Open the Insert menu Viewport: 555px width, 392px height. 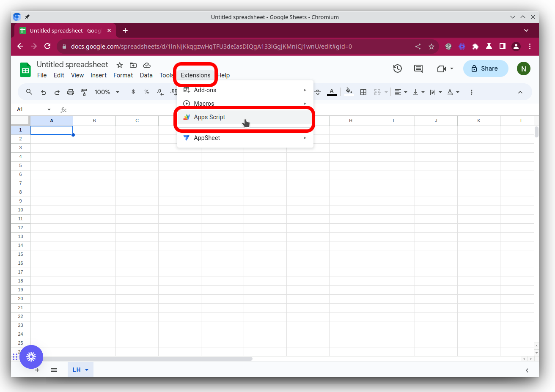click(x=99, y=75)
